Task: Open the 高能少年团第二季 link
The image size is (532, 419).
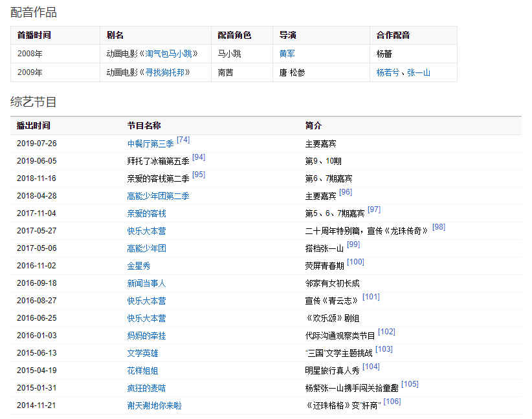Action: (x=158, y=196)
